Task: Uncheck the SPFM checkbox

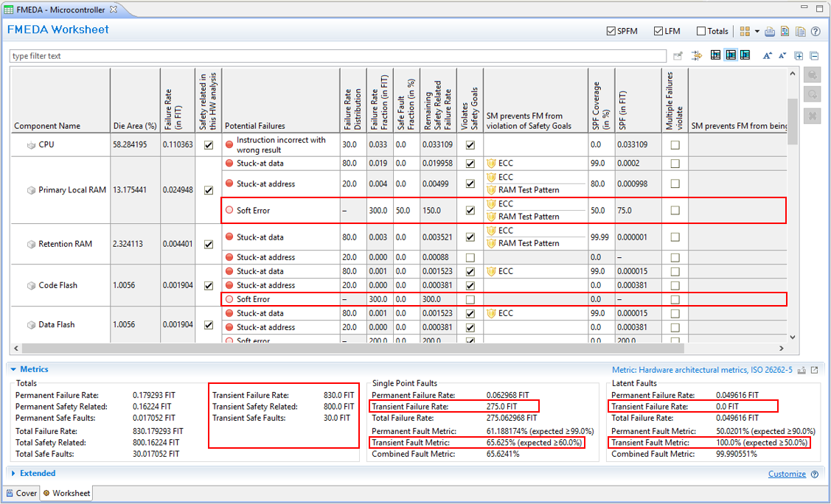Action: (611, 31)
